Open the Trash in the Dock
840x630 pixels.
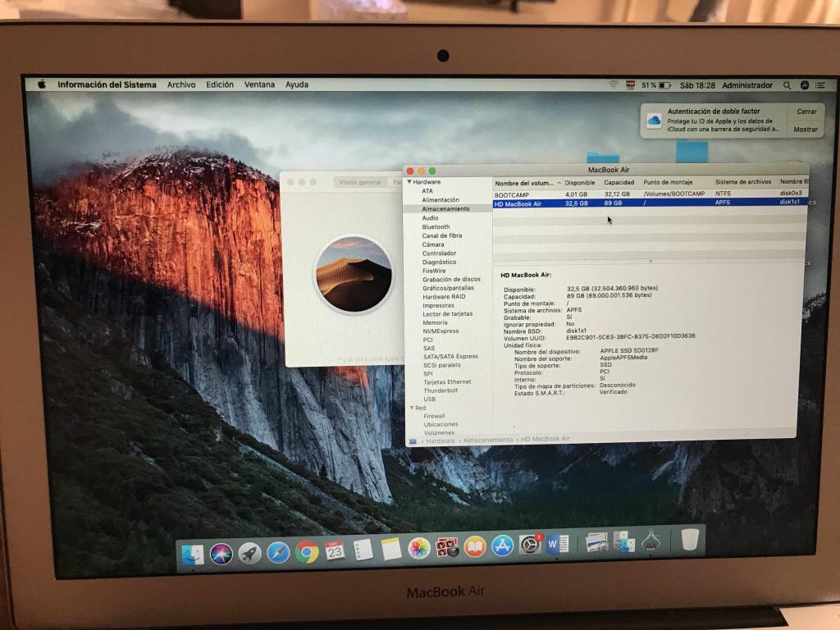pos(690,539)
